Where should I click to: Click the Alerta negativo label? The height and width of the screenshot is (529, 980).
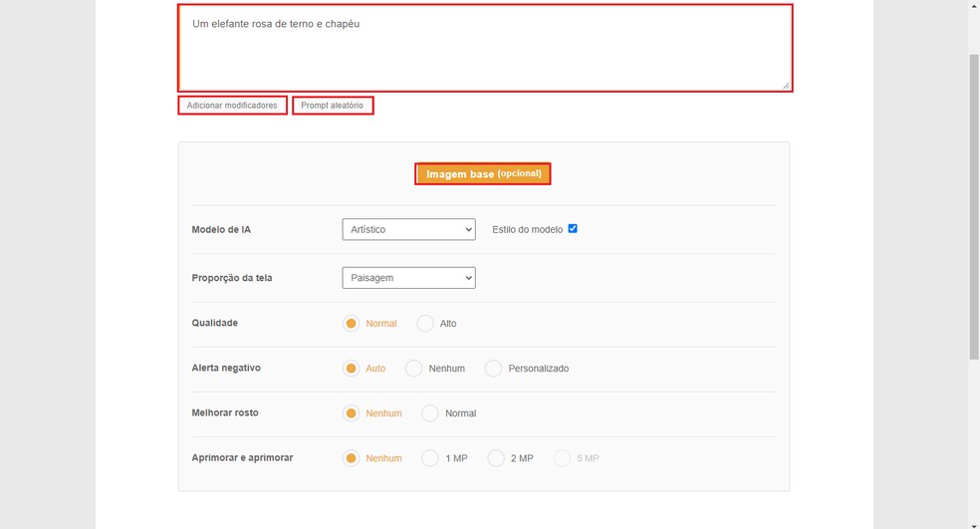[x=226, y=368]
